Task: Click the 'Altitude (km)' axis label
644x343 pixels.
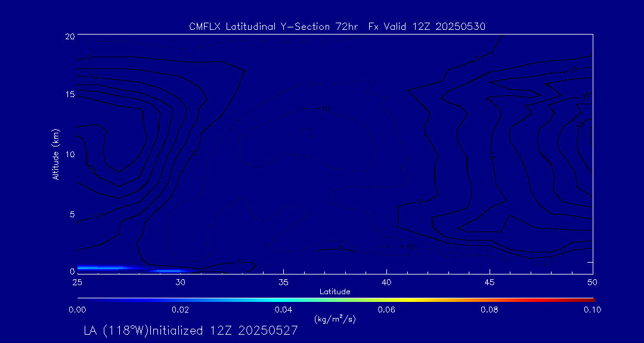Action: (x=56, y=154)
